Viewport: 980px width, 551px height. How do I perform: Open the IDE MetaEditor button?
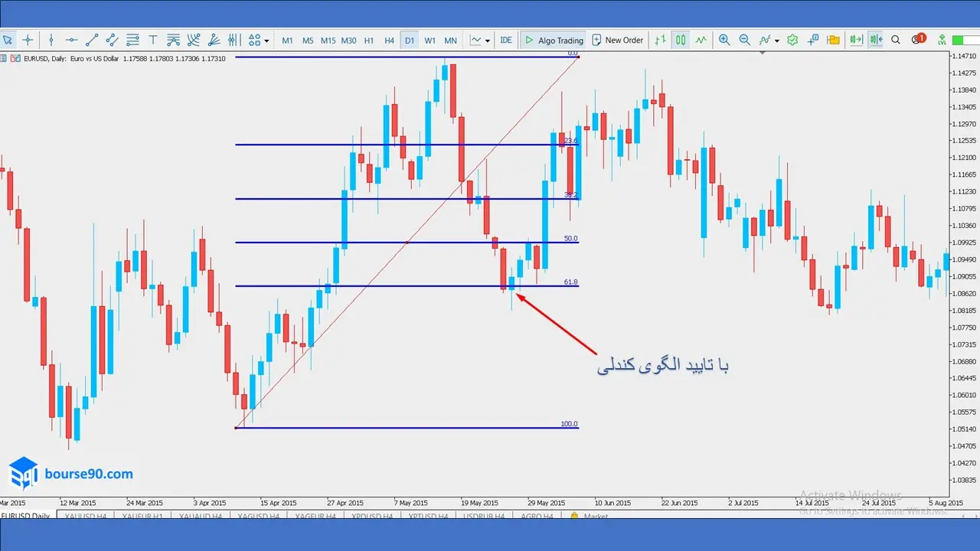coord(506,40)
